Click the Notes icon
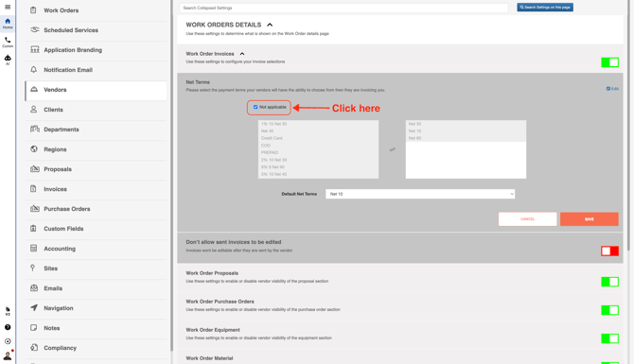 coord(33,328)
